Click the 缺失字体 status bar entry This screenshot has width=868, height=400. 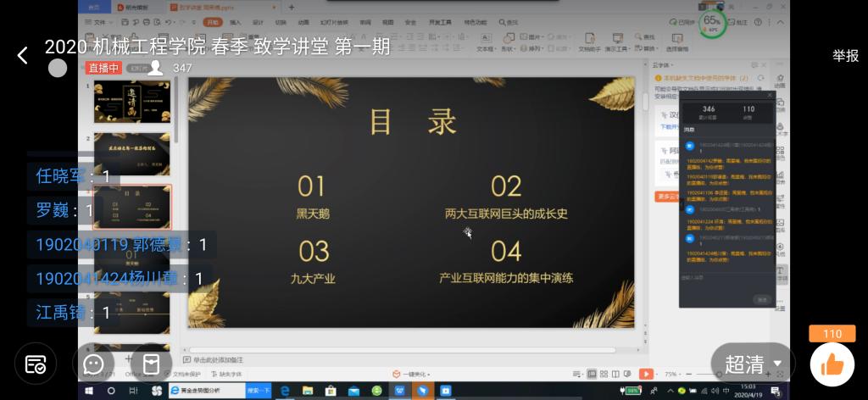pyautogui.click(x=227, y=375)
